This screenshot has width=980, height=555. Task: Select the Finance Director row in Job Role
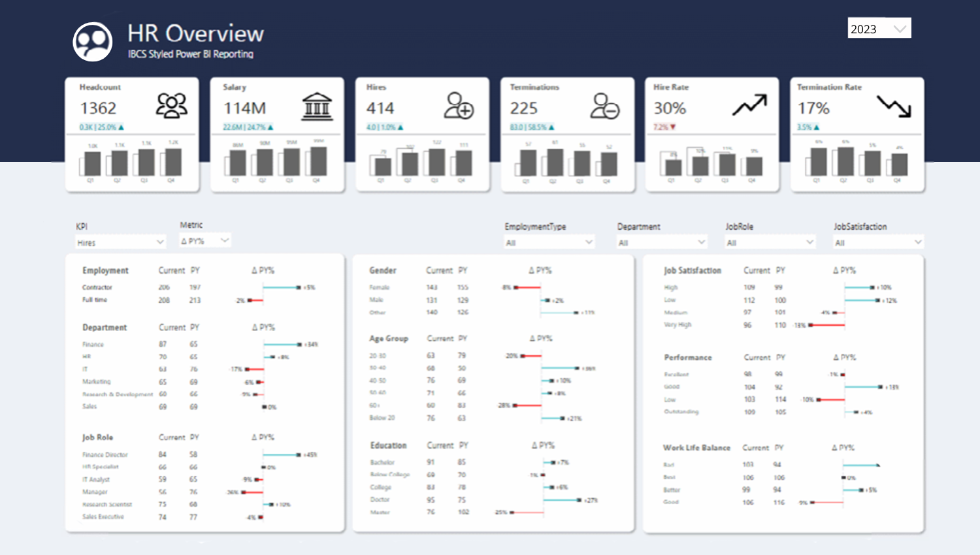pyautogui.click(x=105, y=455)
